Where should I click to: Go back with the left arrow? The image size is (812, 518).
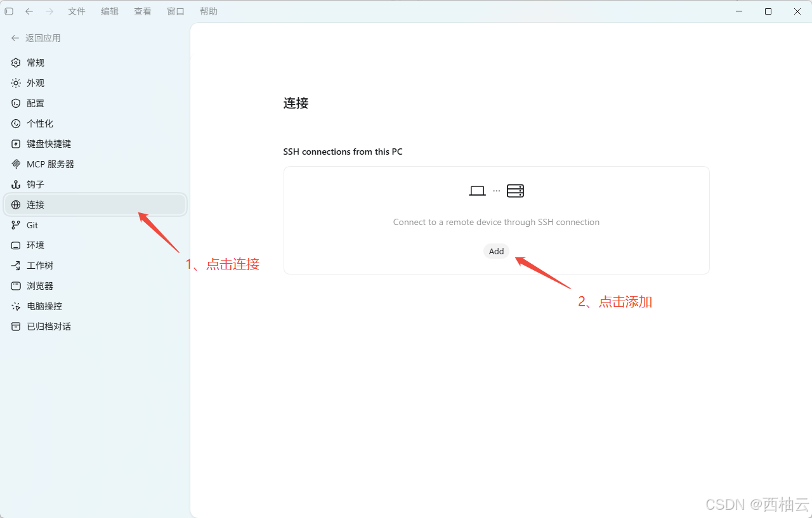pos(29,11)
